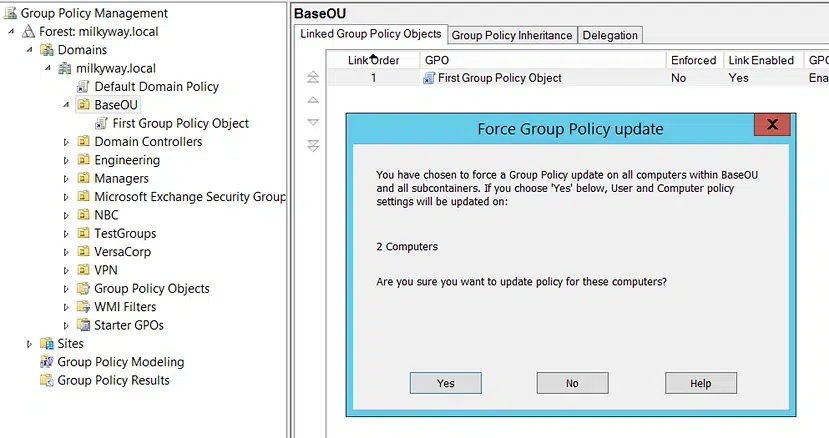Sort by Link Order column header

(373, 60)
